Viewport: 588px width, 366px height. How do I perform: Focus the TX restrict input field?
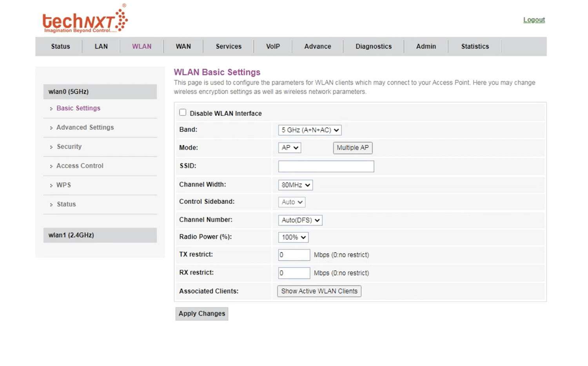[294, 255]
